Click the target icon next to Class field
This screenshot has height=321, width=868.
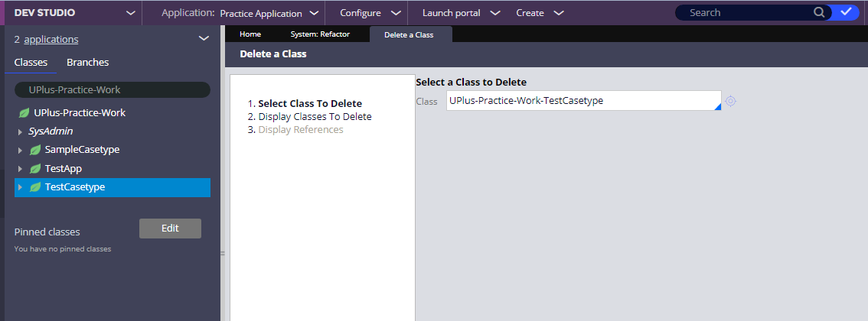coord(731,101)
